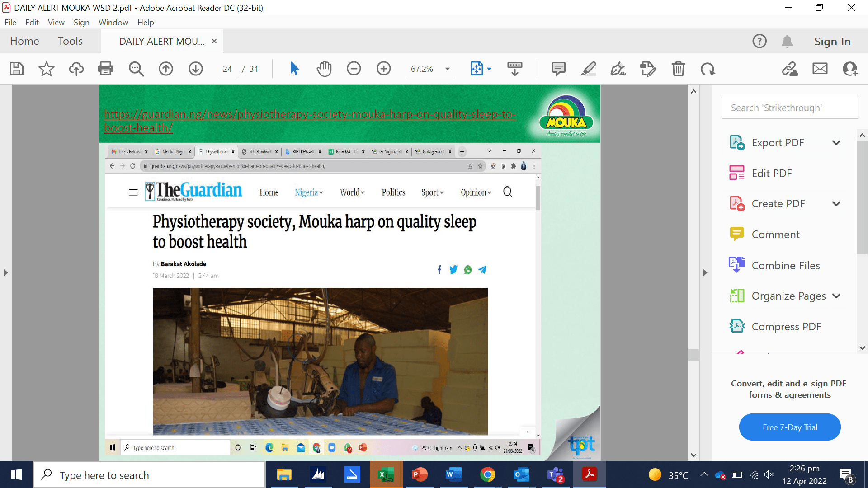868x488 pixels.
Task: Open the Window menu
Action: (113, 23)
